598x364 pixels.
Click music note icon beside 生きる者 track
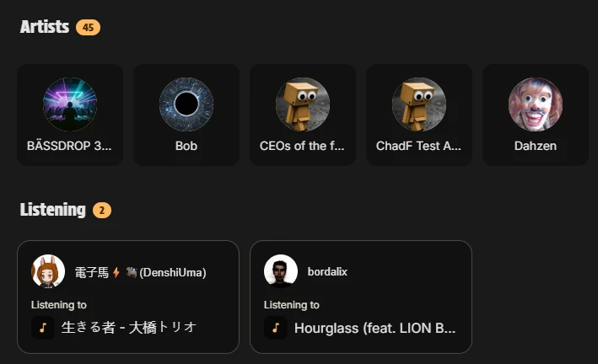(x=43, y=328)
